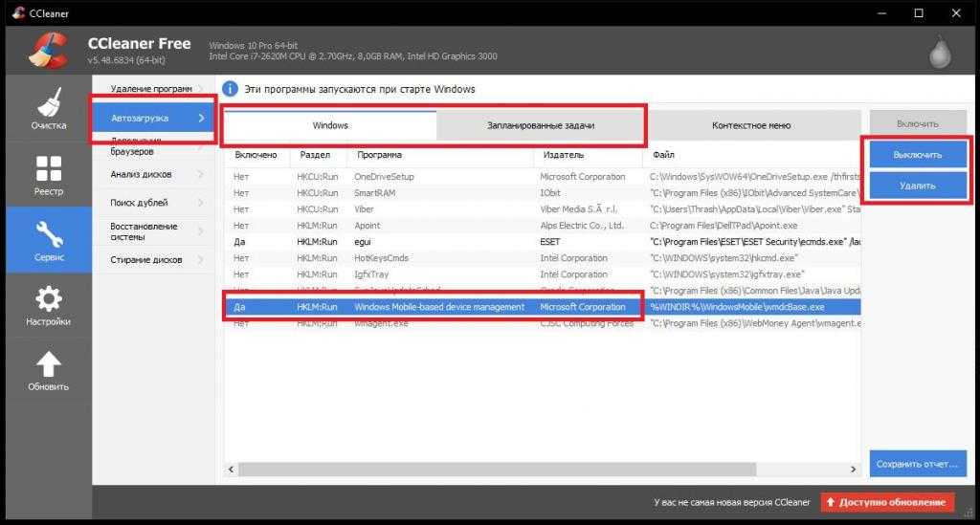The height and width of the screenshot is (525, 980).
Task: Click the CCleaner logo in header
Action: click(x=46, y=52)
